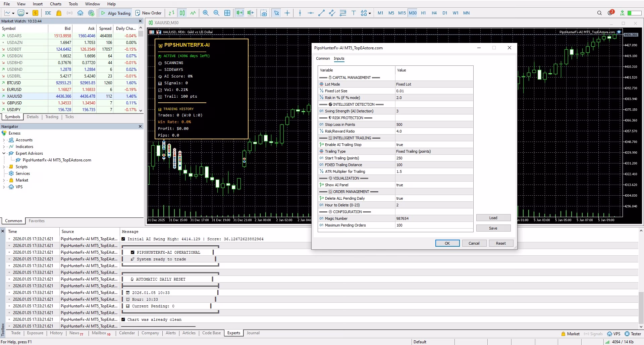
Task: Click the signals radio-wave toolbar icon
Action: click(x=69, y=13)
